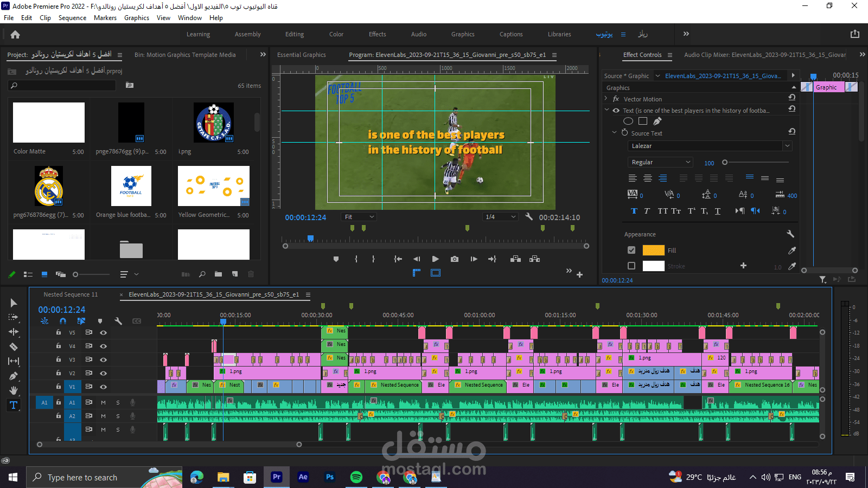
Task: Open the source clip dropdown in Effect Controls
Action: coord(658,76)
